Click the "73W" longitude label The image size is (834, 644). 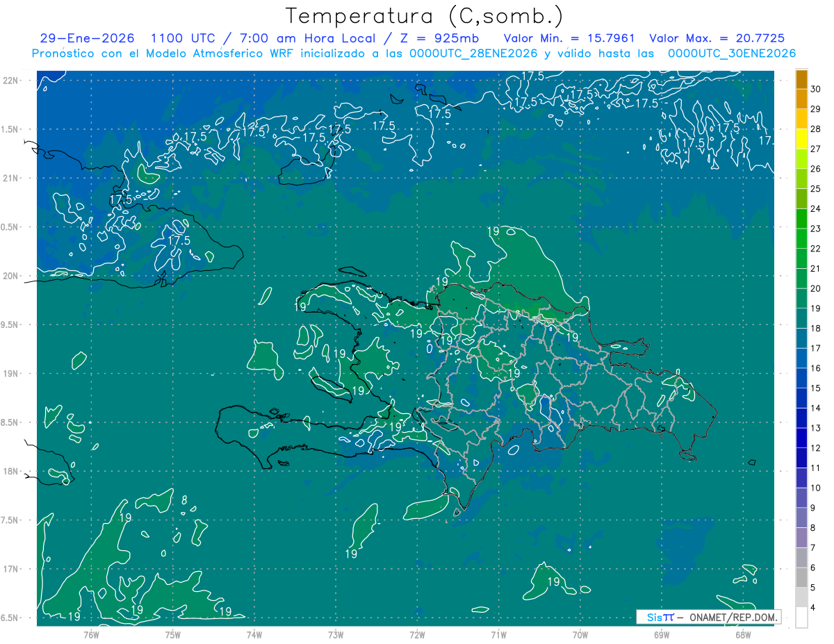336,634
